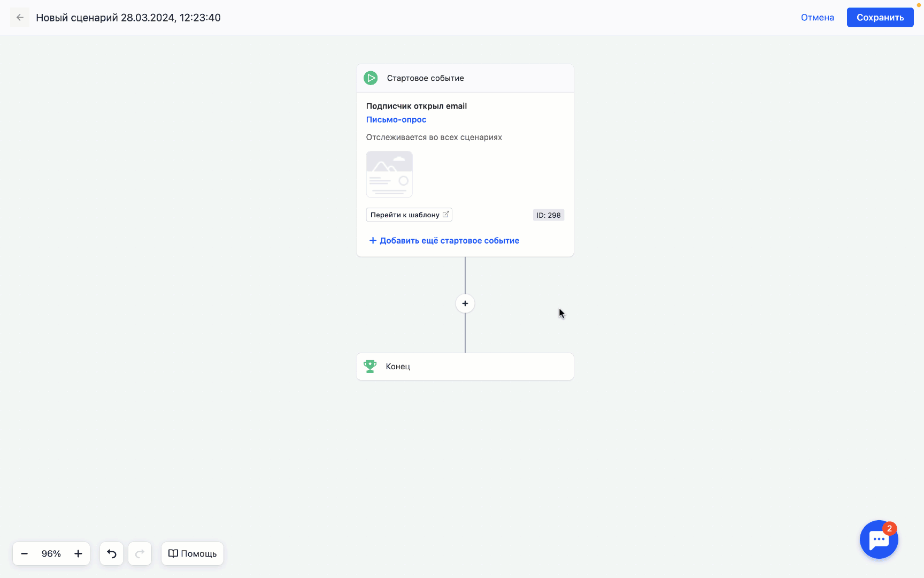Viewport: 924px width, 578px height.
Task: Click the plus node to add a step
Action: tap(465, 303)
